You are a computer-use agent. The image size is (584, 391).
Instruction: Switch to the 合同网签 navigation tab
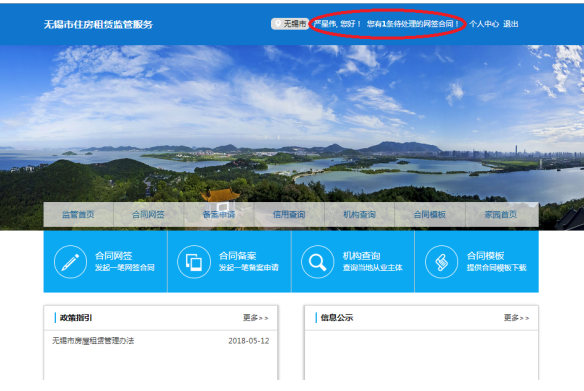(148, 214)
